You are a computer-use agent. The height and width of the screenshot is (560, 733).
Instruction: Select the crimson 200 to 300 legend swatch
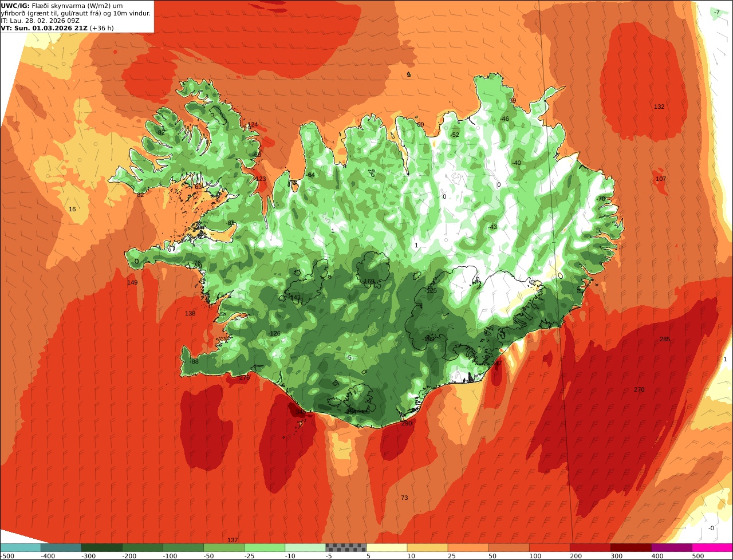pyautogui.click(x=590, y=547)
